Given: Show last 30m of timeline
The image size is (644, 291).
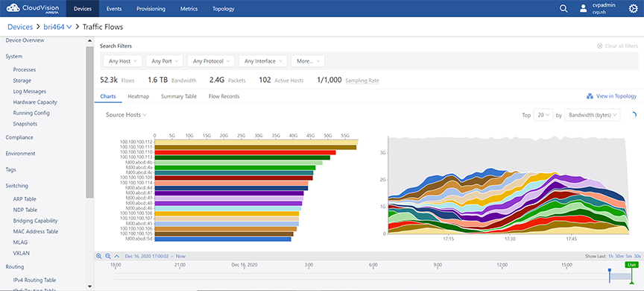Looking at the screenshot, I should point(619,256).
